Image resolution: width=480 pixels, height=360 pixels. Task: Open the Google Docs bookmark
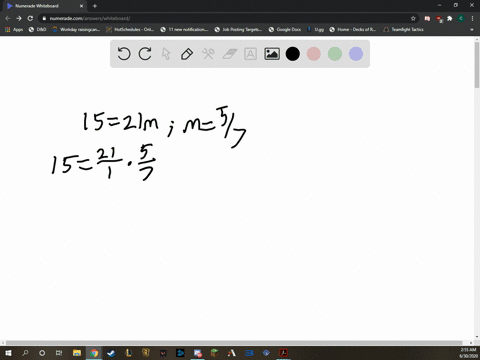point(285,29)
